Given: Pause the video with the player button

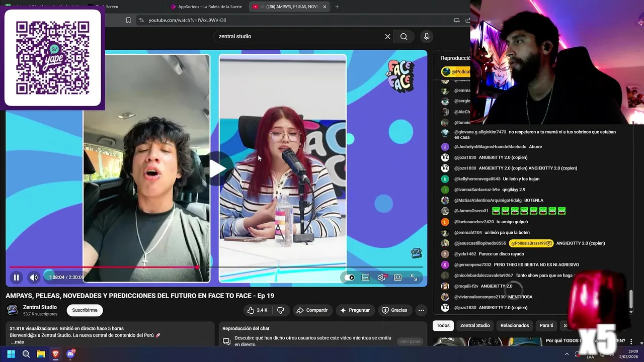Looking at the screenshot, I should (16, 277).
